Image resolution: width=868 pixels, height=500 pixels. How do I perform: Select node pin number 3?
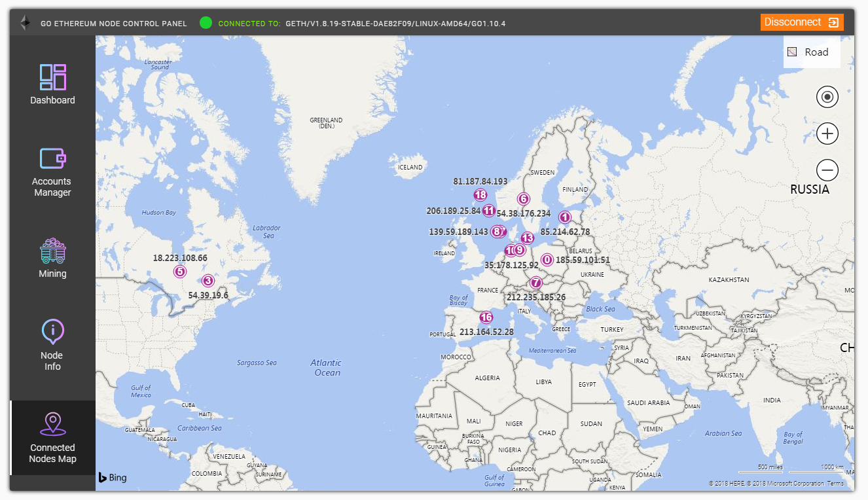click(x=208, y=281)
